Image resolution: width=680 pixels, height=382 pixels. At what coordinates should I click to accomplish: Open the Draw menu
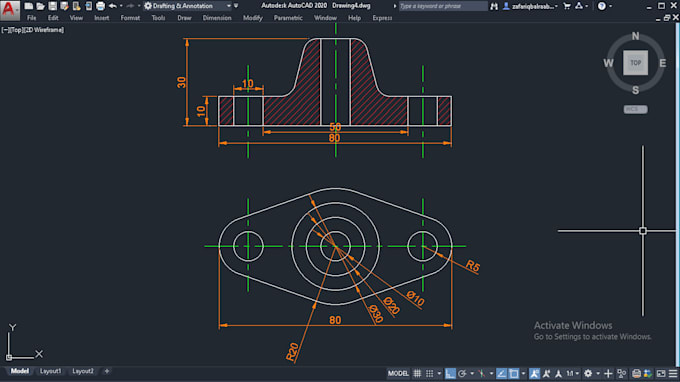click(x=184, y=18)
